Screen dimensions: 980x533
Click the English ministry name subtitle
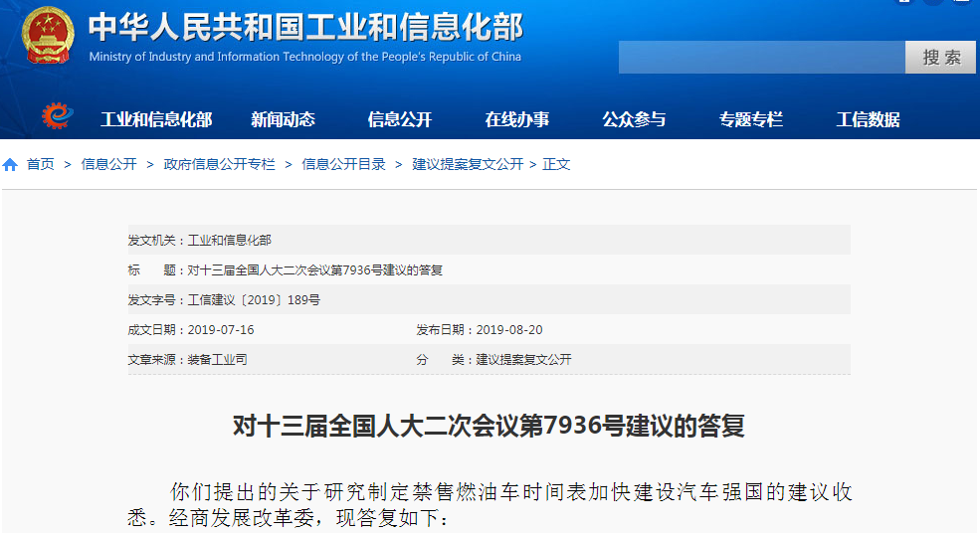pyautogui.click(x=305, y=57)
